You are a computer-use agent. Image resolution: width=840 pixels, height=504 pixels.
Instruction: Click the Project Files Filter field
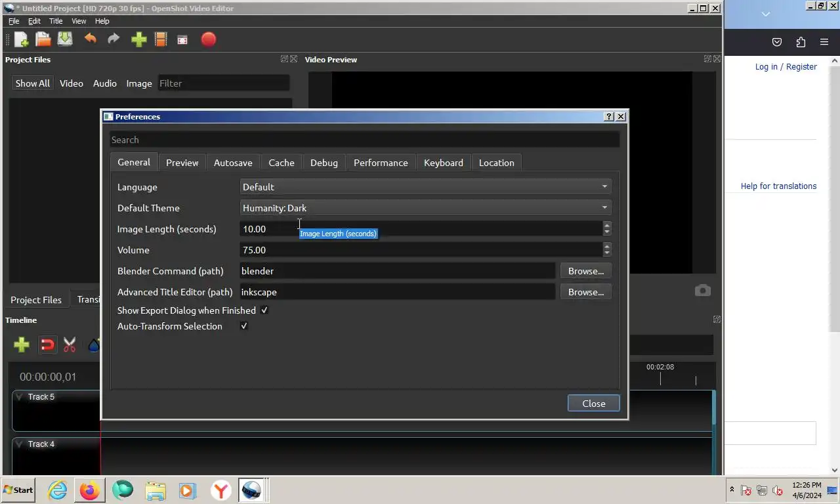click(224, 83)
